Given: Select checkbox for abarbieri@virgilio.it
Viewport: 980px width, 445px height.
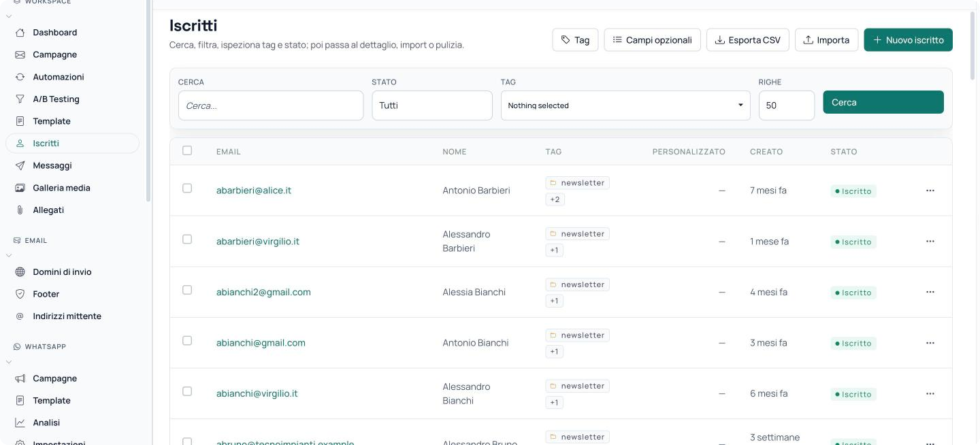Looking at the screenshot, I should pos(187,240).
